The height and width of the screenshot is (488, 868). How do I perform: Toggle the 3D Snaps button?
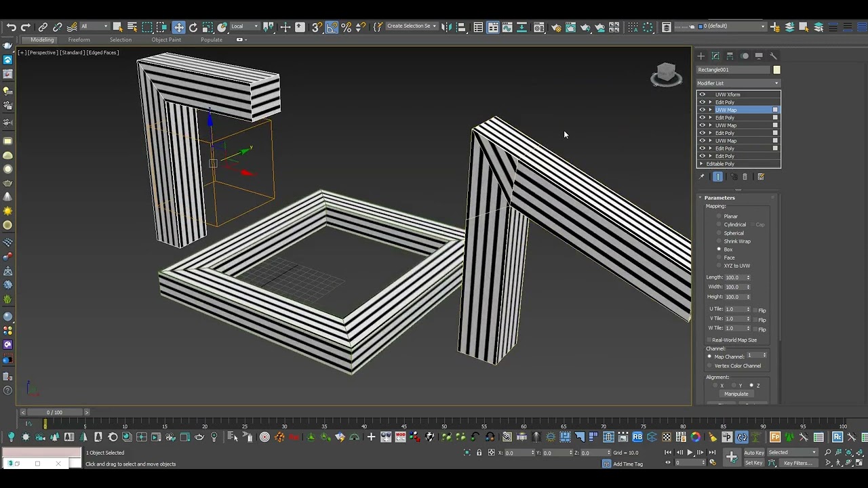click(x=317, y=26)
